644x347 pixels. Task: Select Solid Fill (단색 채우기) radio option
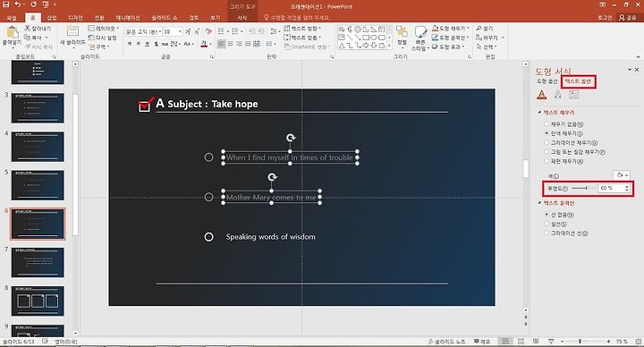pyautogui.click(x=547, y=133)
